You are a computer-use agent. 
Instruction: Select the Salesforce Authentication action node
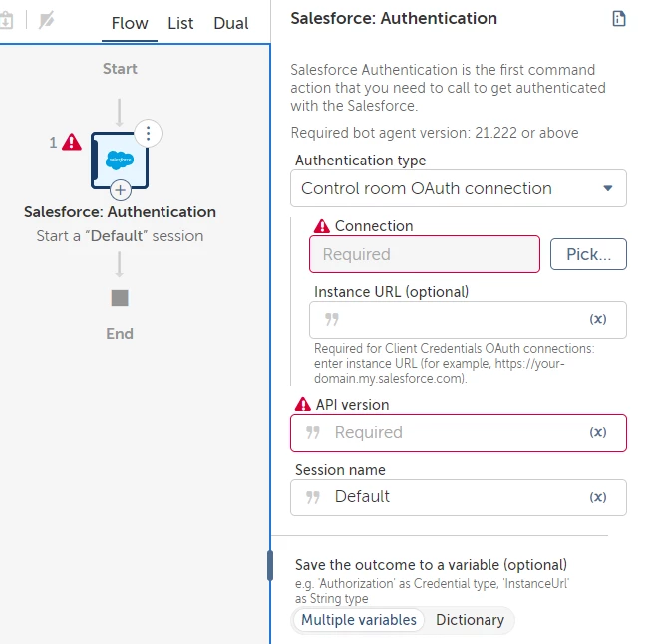point(120,161)
